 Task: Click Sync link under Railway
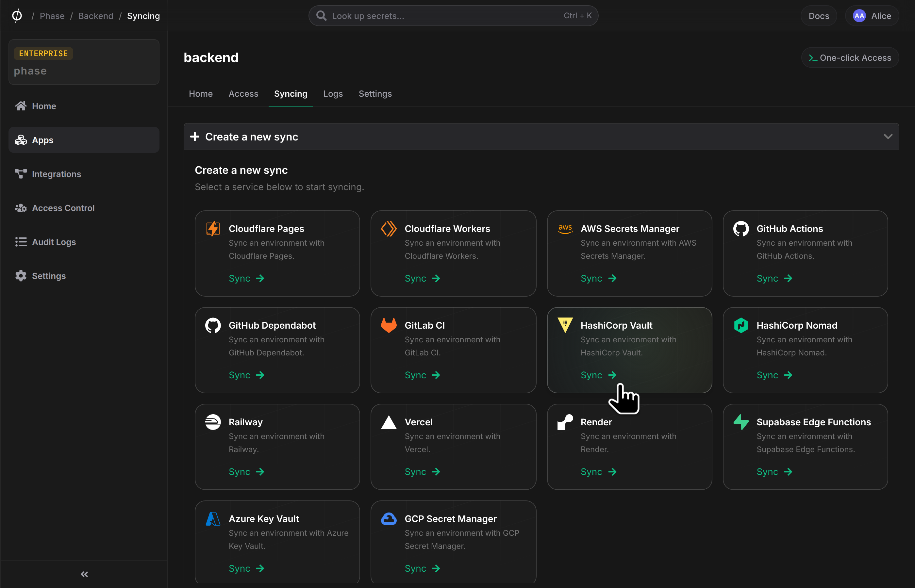point(246,472)
